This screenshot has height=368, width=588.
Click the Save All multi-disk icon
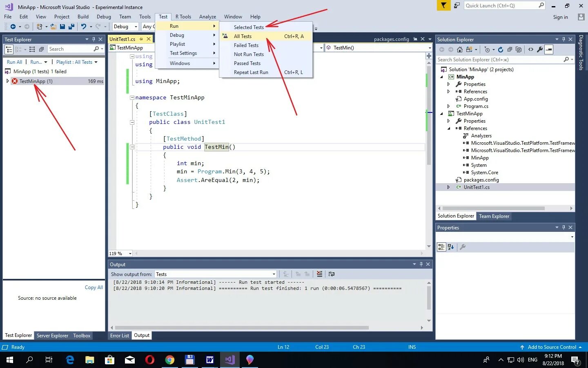tap(71, 27)
